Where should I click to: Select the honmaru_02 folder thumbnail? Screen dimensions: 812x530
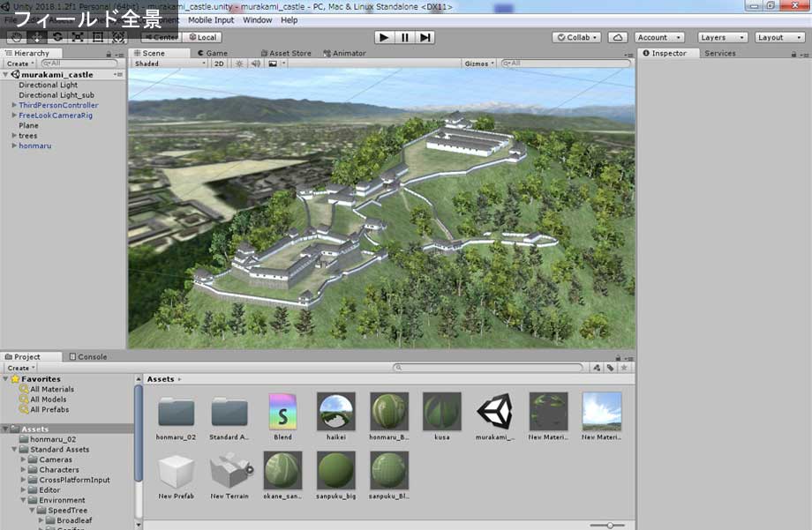click(176, 416)
